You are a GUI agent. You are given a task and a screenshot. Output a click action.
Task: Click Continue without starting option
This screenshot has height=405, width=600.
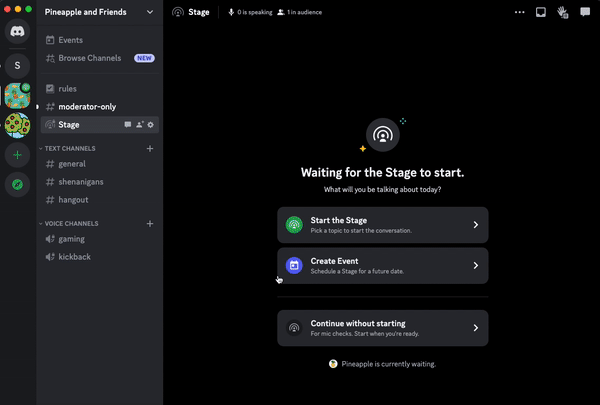click(383, 328)
